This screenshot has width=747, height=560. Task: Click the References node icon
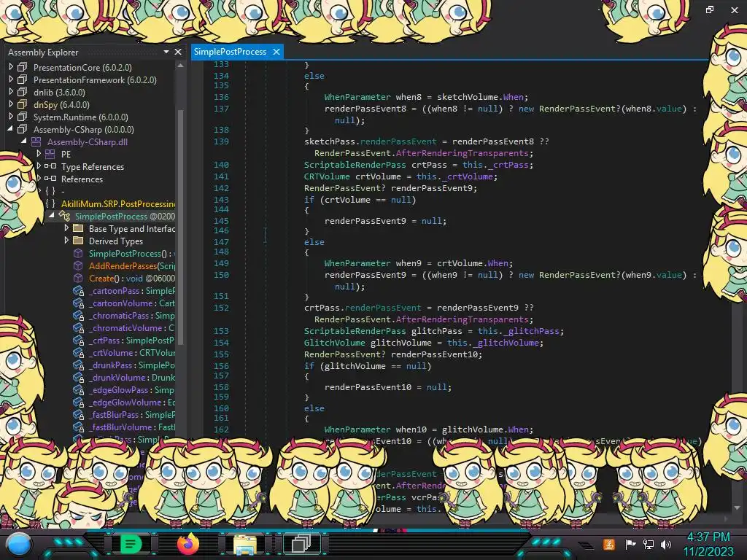[50, 179]
